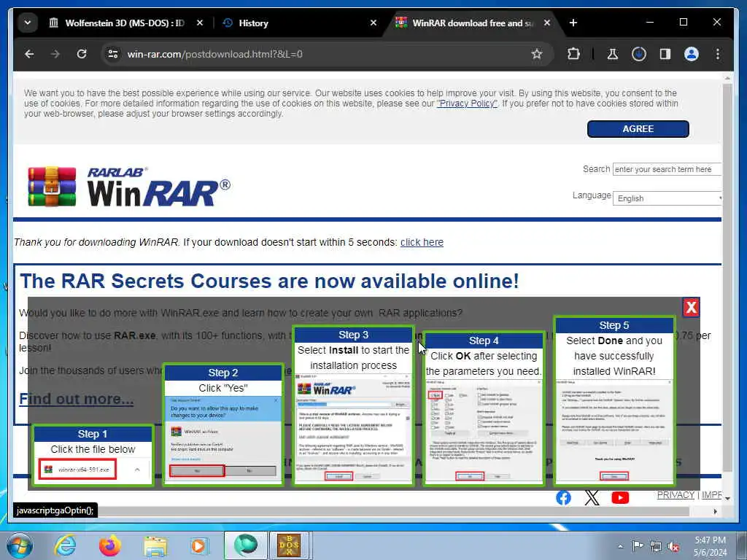The width and height of the screenshot is (747, 560).
Task: Open the network tray icon
Action: tap(656, 546)
